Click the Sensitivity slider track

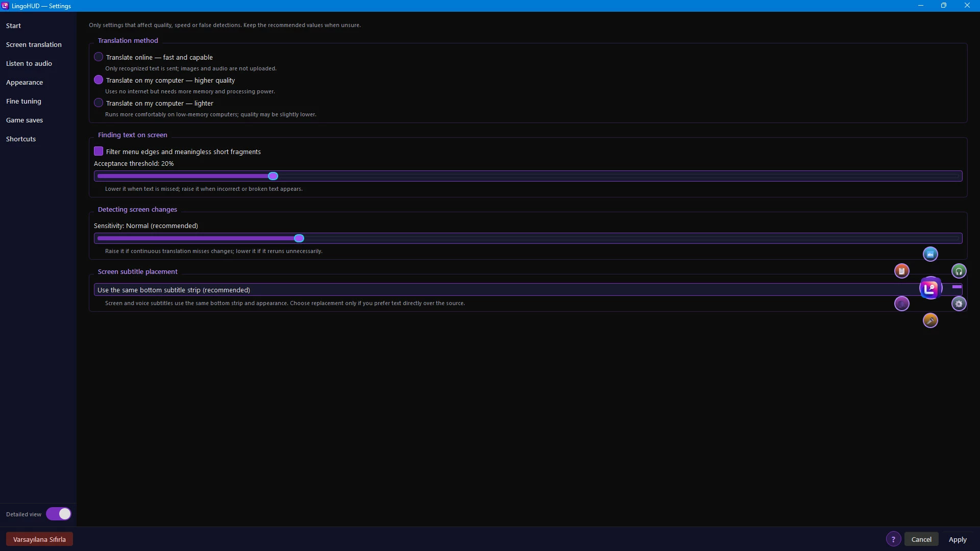[528, 238]
